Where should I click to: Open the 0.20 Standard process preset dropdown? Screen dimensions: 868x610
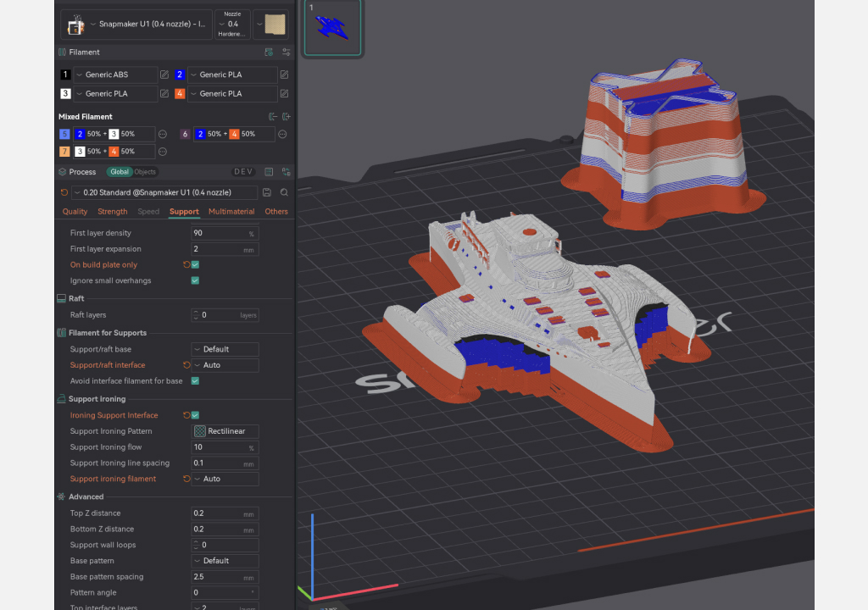[164, 192]
